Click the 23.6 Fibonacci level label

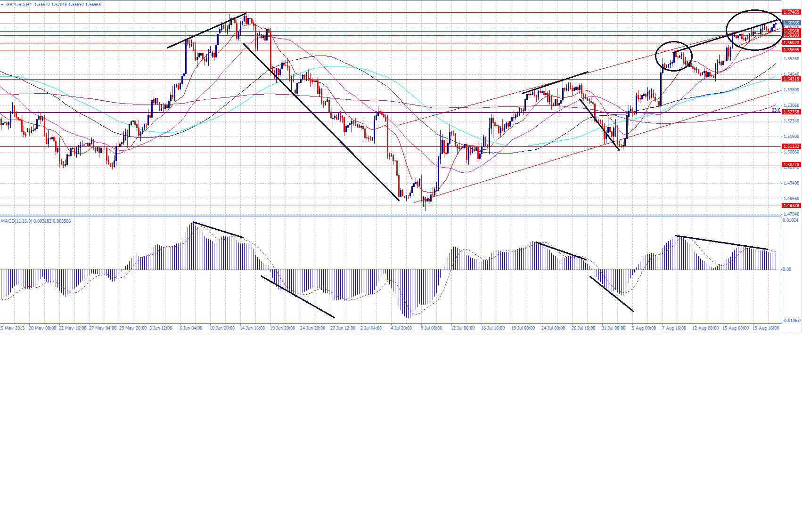click(x=776, y=110)
